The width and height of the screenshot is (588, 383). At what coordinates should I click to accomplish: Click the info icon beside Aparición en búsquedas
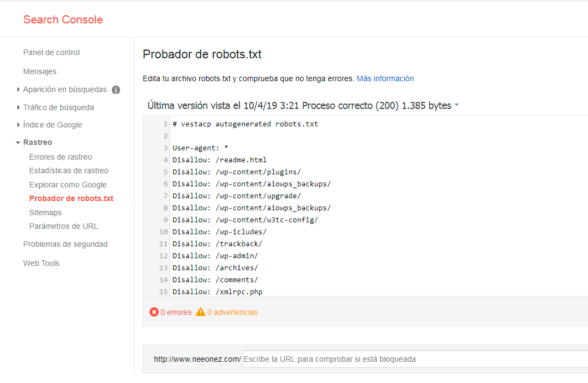[x=116, y=90]
